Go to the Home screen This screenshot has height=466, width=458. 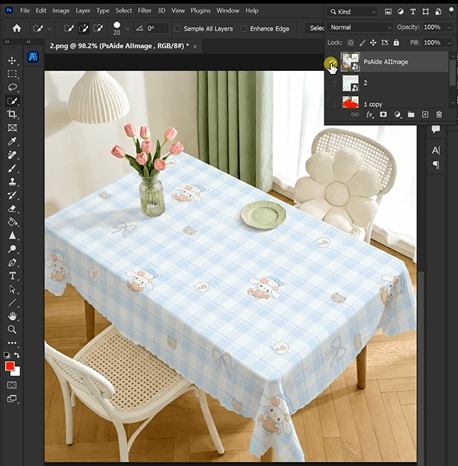coord(17,28)
